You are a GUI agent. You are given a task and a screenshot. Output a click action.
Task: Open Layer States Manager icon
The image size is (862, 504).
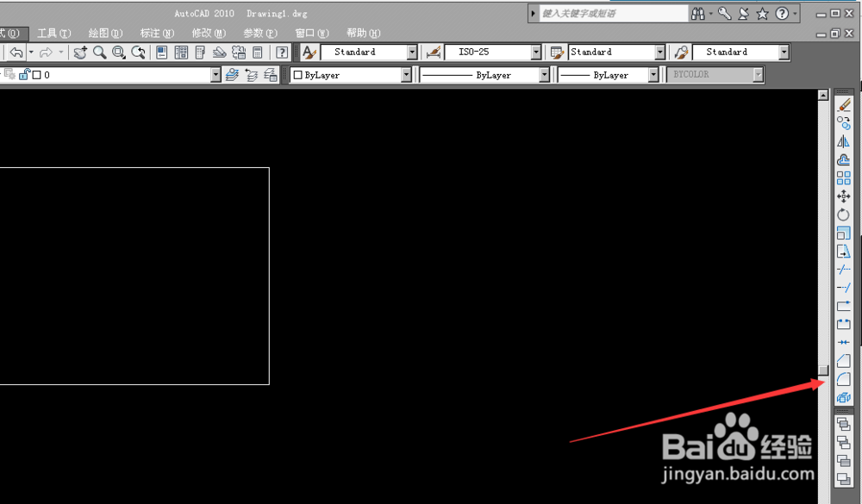tap(271, 75)
